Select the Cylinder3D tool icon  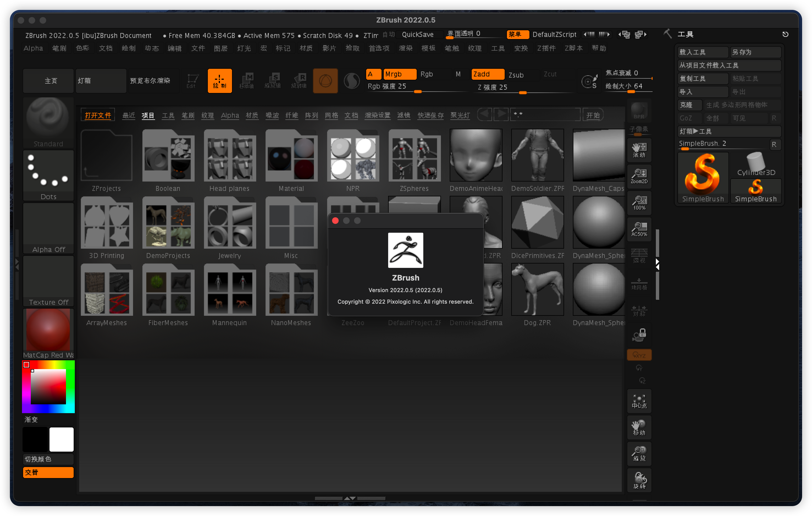coord(756,164)
